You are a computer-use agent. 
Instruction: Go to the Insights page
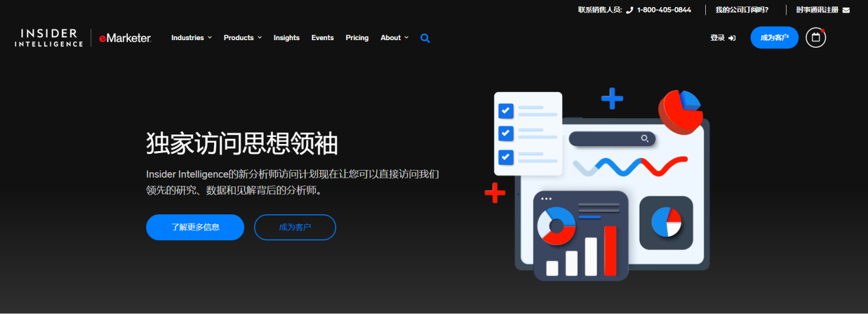(287, 38)
